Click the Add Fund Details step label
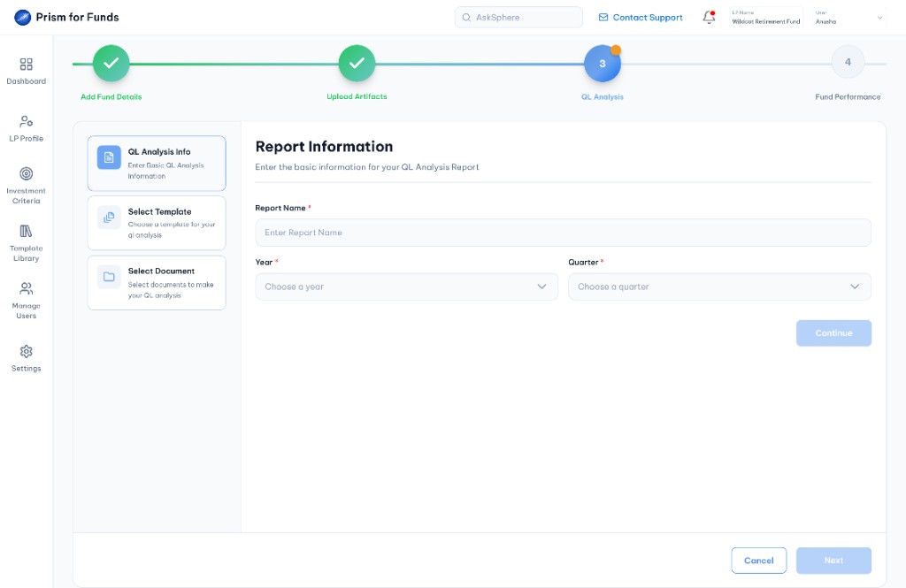This screenshot has height=588, width=906. click(x=111, y=97)
